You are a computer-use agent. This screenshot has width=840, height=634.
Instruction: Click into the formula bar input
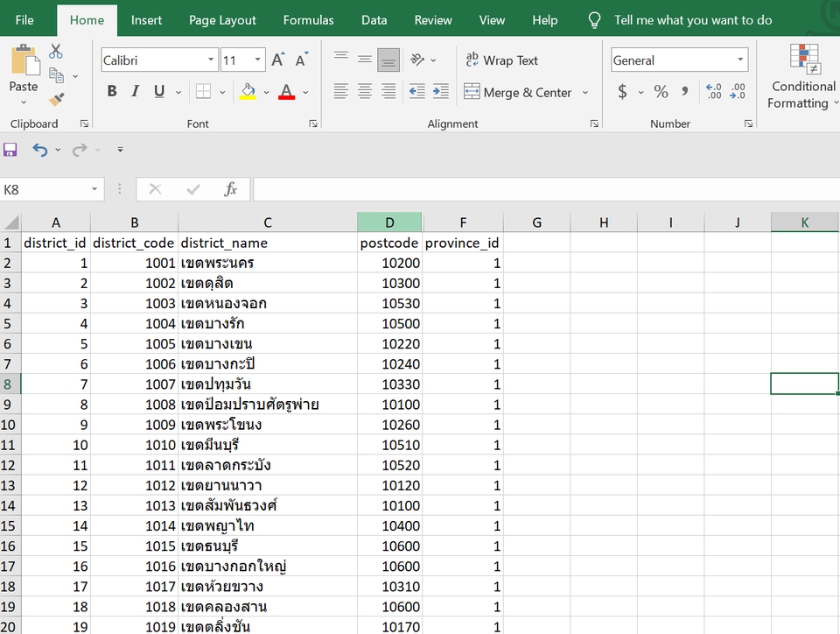click(546, 189)
